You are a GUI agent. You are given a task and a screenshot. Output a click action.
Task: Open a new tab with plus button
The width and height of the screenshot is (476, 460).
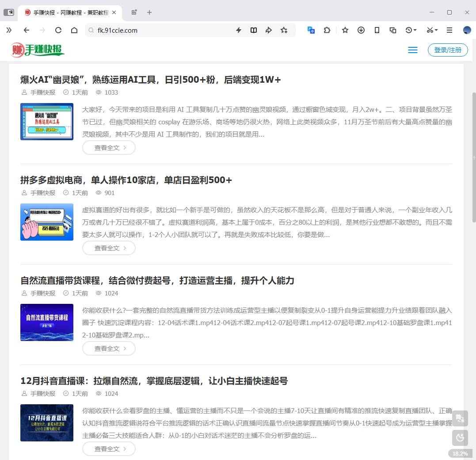click(x=149, y=12)
